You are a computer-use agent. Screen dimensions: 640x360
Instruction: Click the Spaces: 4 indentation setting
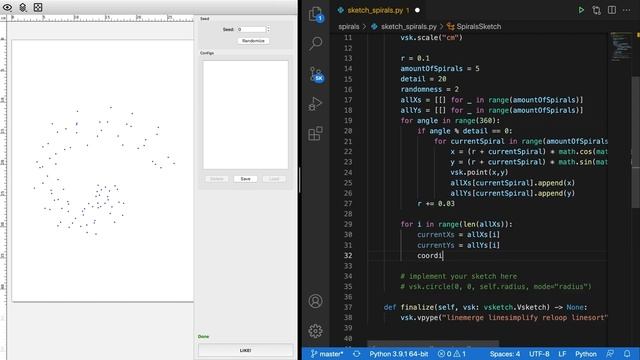(x=505, y=354)
